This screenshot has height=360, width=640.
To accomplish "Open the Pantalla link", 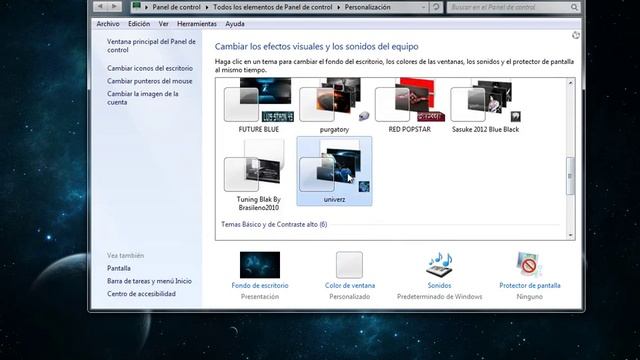I will [x=119, y=268].
